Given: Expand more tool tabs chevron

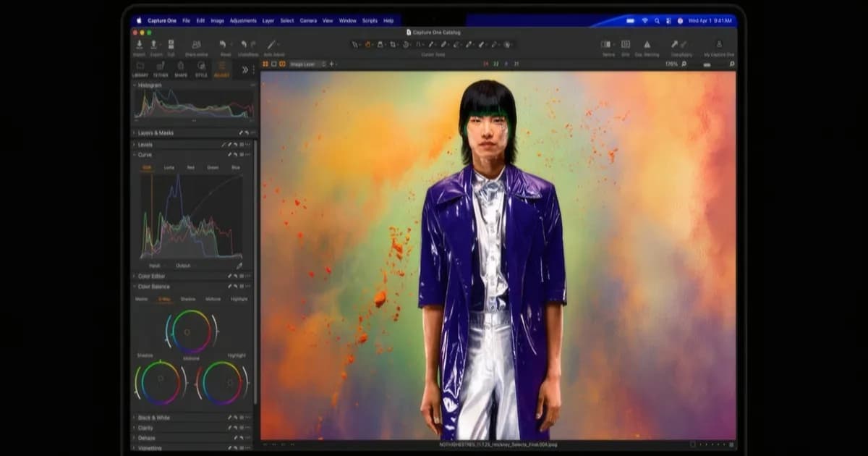Looking at the screenshot, I should 244,69.
